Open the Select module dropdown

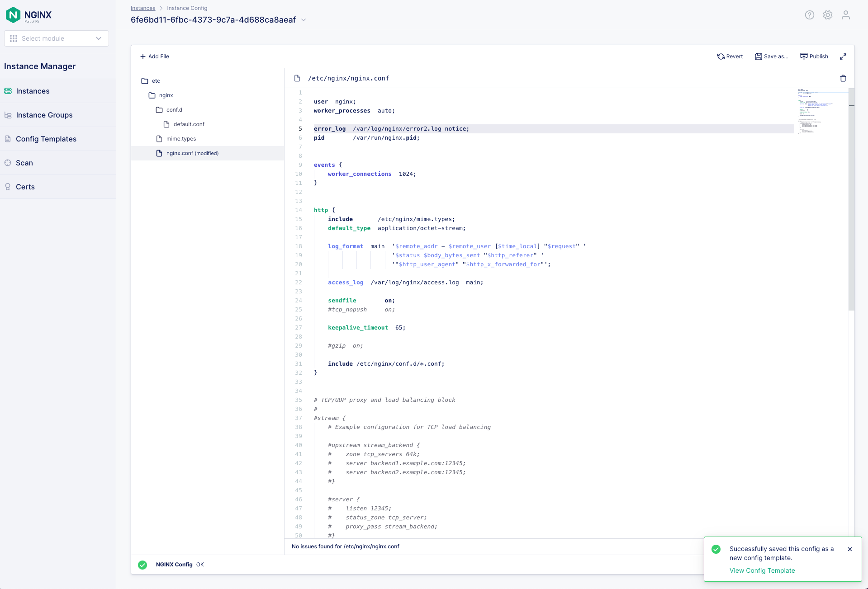click(x=57, y=38)
